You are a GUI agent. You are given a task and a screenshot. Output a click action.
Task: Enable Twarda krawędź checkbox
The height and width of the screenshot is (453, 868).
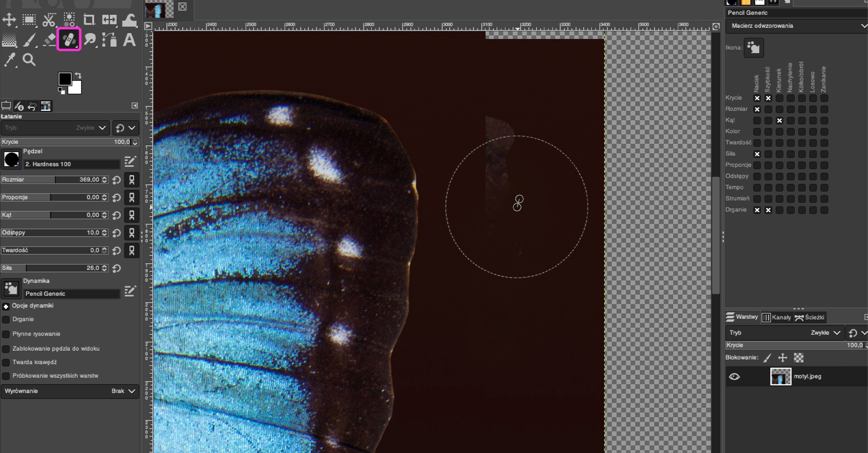[x=6, y=363]
